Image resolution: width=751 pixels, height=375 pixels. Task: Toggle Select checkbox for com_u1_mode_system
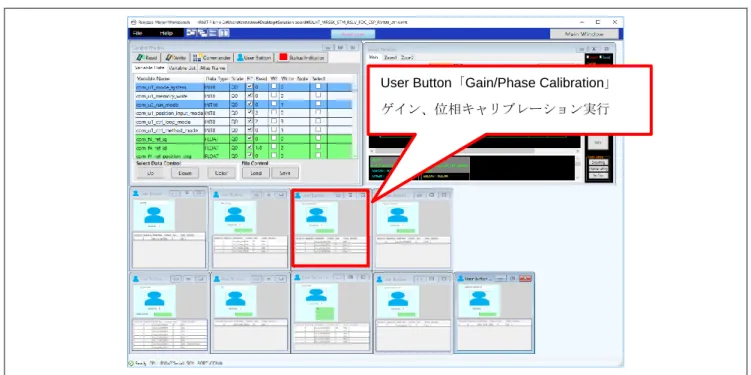[x=318, y=87]
